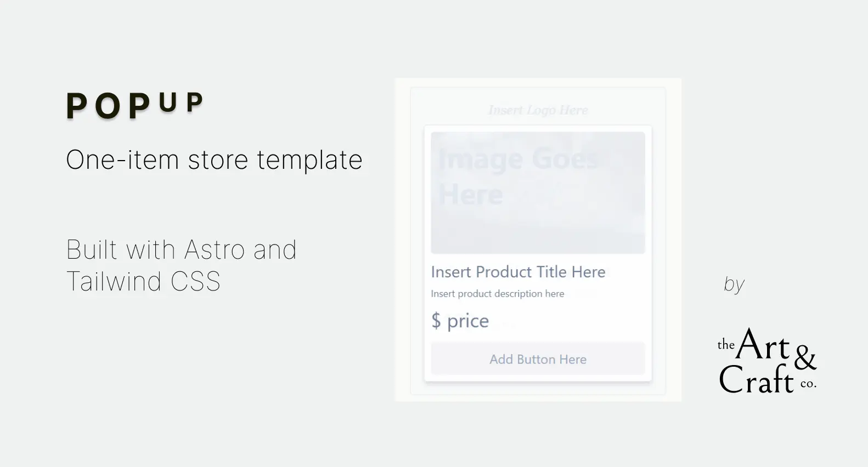
Task: Click the 'Tailwind CSS' text line
Action: tap(143, 282)
